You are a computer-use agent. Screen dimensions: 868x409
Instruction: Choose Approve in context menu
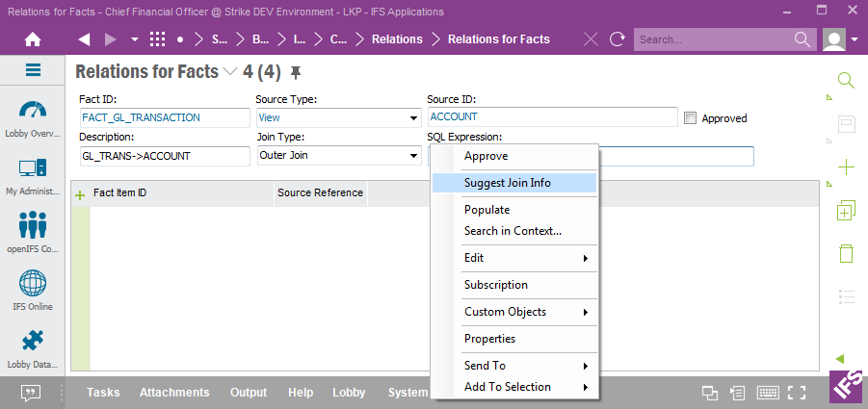point(514,157)
